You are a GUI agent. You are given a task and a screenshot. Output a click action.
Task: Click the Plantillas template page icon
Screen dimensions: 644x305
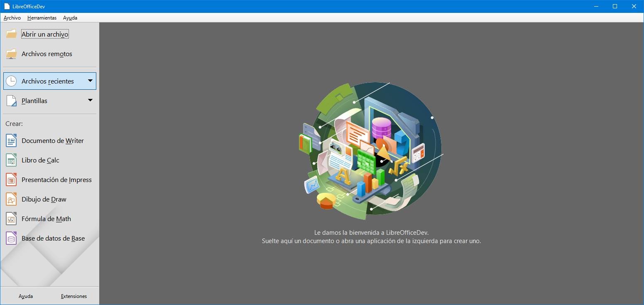click(x=11, y=101)
